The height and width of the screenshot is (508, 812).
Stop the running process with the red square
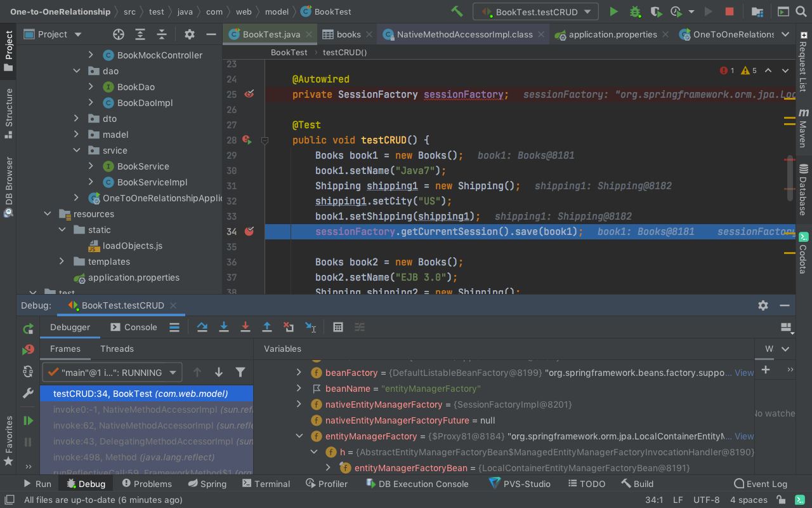(730, 11)
